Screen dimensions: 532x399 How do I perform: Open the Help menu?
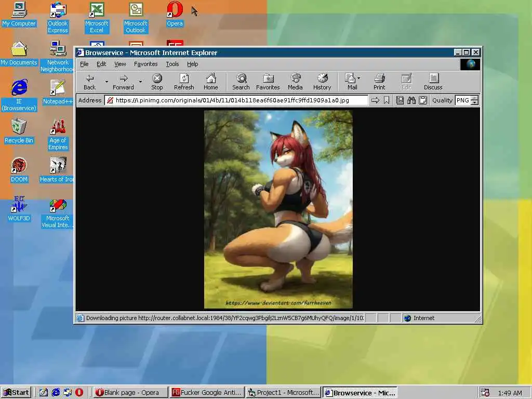tap(192, 64)
